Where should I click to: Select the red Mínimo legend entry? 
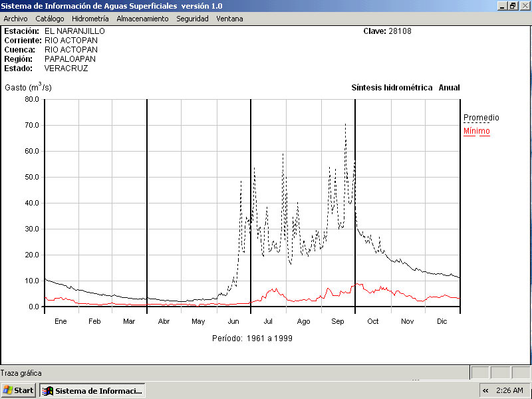click(476, 131)
